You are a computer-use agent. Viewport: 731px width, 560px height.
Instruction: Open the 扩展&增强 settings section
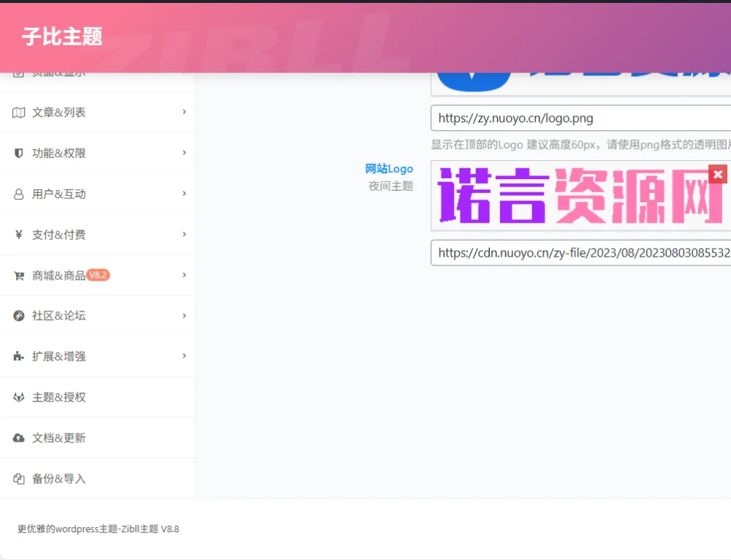[x=97, y=356]
